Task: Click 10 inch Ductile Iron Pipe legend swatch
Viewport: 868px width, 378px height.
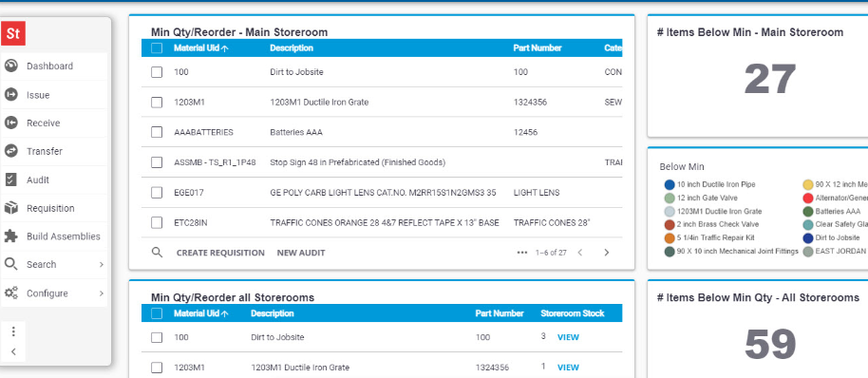Action: tap(670, 184)
